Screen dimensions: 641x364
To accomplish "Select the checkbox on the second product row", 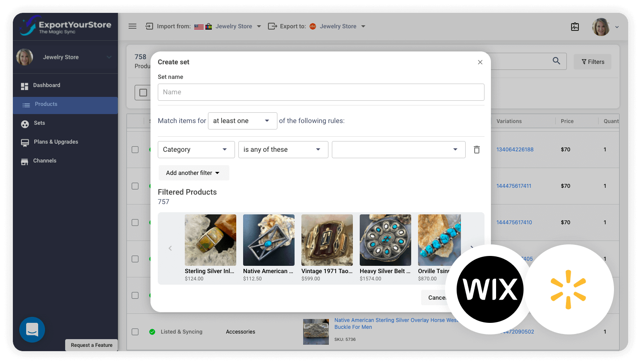I will (x=135, y=186).
